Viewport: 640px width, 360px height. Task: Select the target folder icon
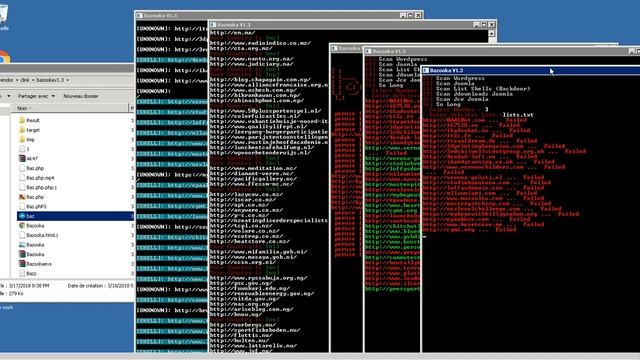click(x=22, y=130)
